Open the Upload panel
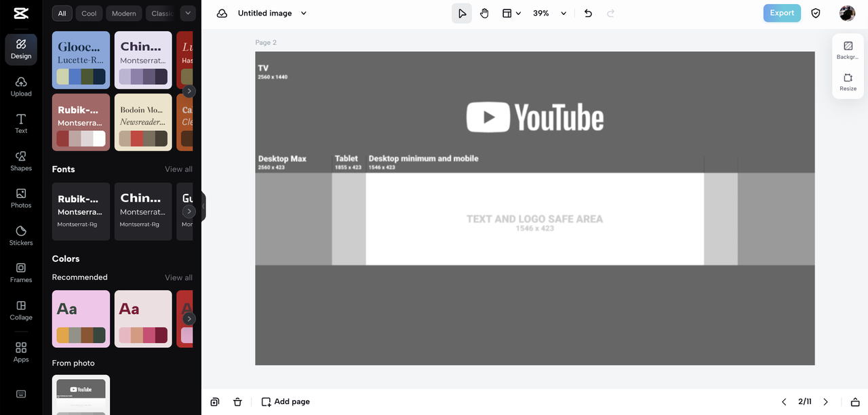Image resolution: width=868 pixels, height=415 pixels. 21,87
